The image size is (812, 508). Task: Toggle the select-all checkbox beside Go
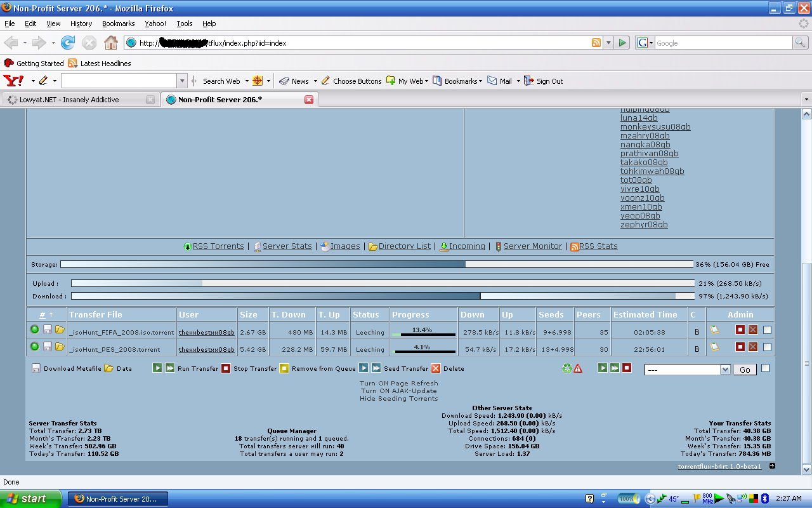(765, 368)
